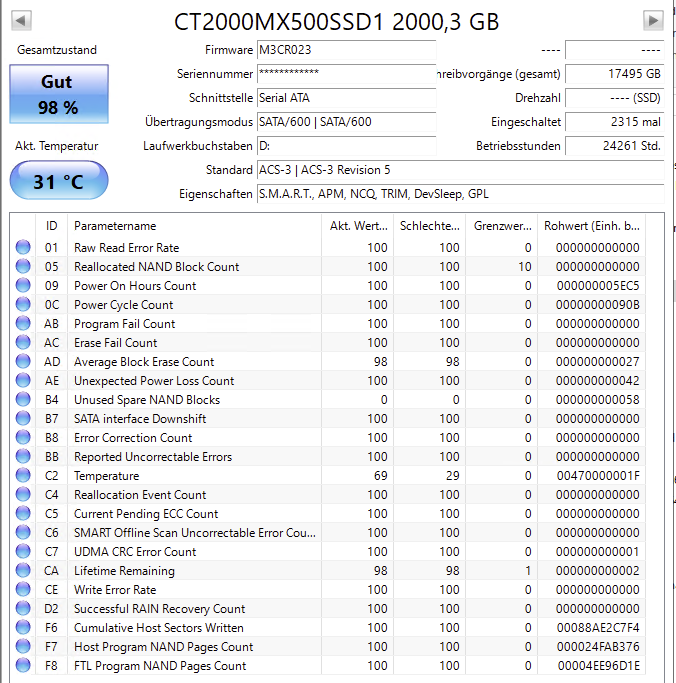Click status icon of Successful RAIN Recovery Count

(x=23, y=609)
